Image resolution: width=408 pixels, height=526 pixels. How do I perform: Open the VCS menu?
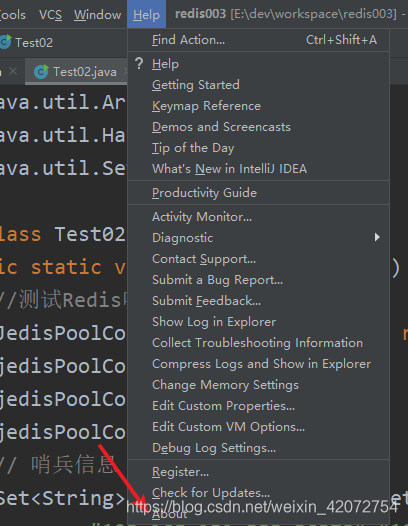tap(50, 14)
